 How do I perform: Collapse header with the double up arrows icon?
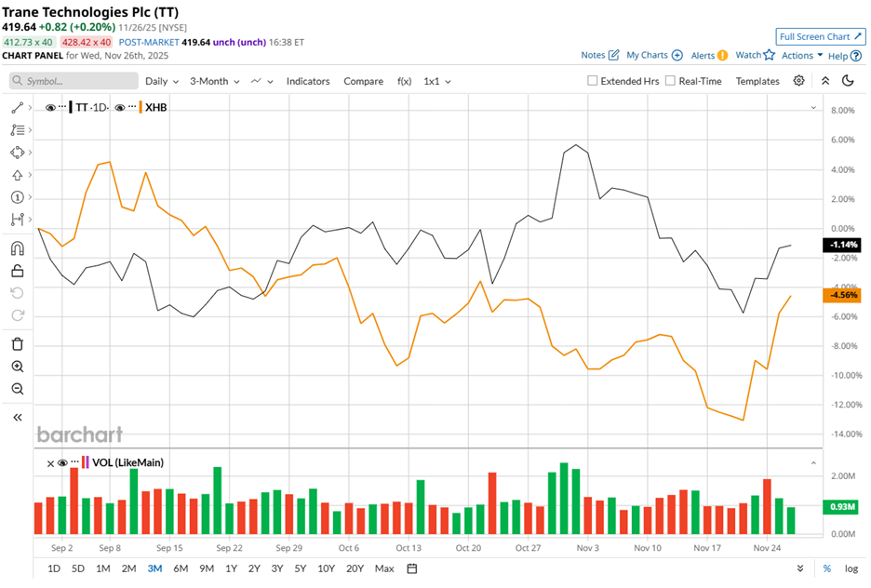[x=825, y=81]
